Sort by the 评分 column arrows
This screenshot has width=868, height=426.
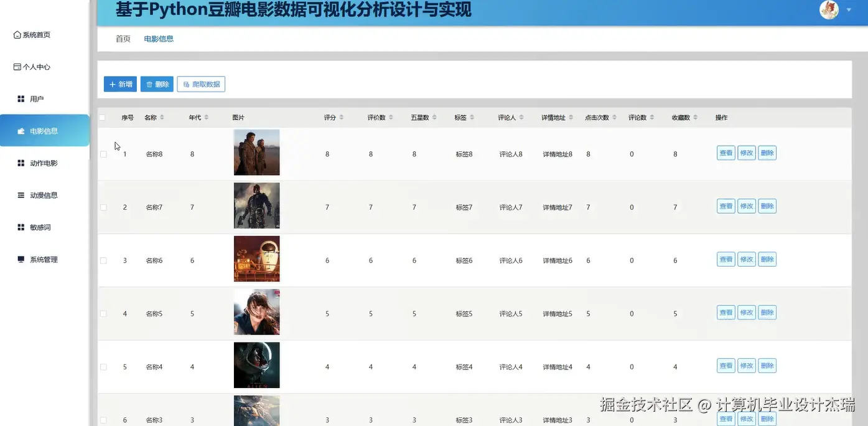click(342, 118)
